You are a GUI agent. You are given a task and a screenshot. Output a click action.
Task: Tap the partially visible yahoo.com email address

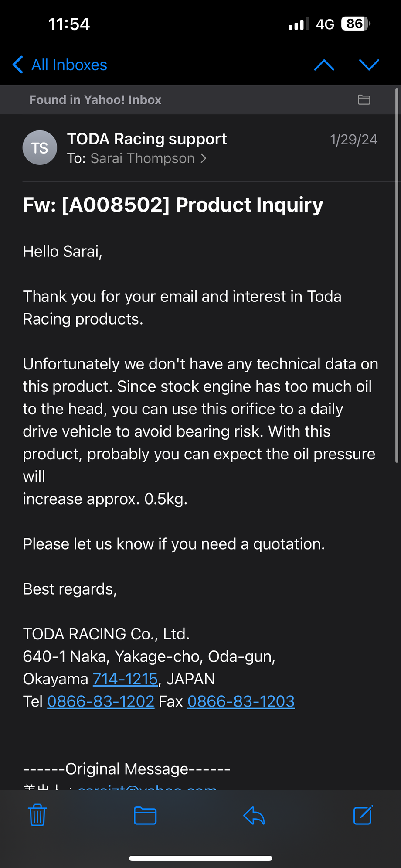147,786
